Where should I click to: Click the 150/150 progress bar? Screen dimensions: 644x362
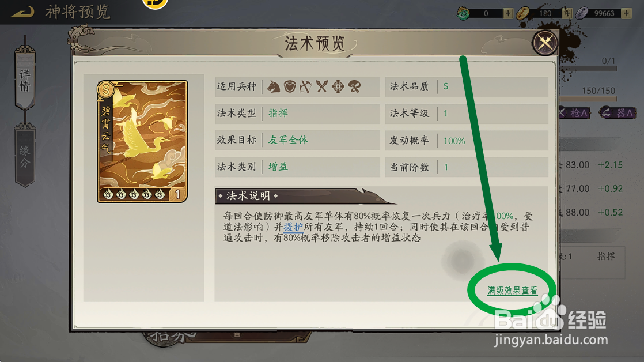(x=588, y=99)
